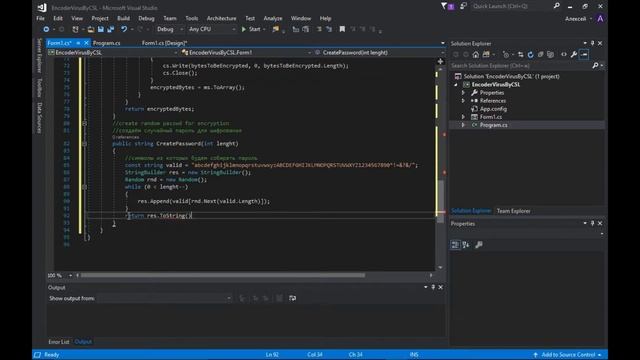Collapse the EncoderVirusByCSL project node
The height and width of the screenshot is (360, 640).
click(456, 85)
